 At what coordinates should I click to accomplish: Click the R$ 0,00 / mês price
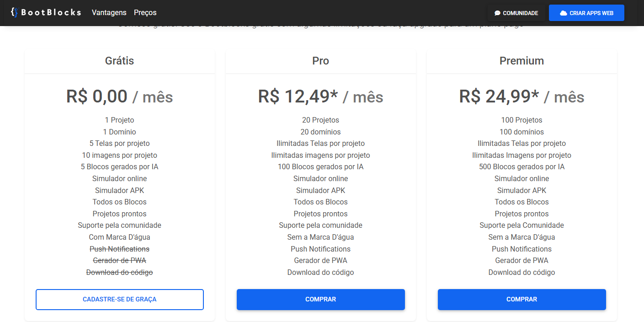(119, 97)
